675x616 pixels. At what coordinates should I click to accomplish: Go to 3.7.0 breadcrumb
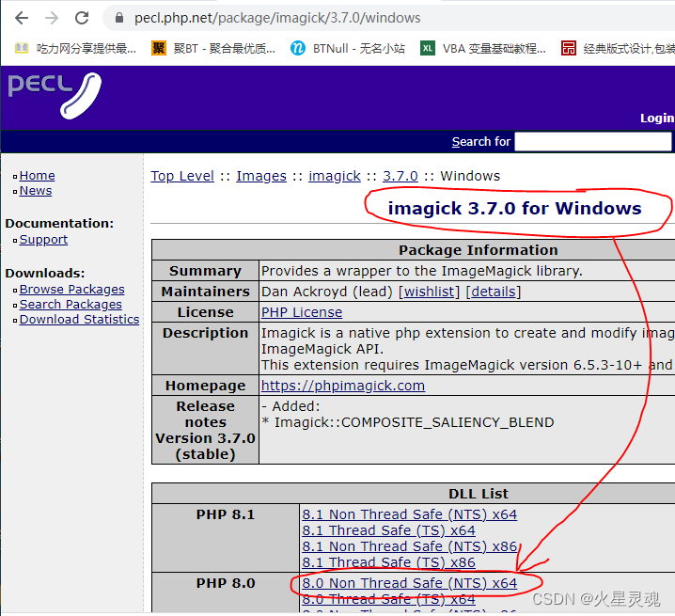click(400, 176)
